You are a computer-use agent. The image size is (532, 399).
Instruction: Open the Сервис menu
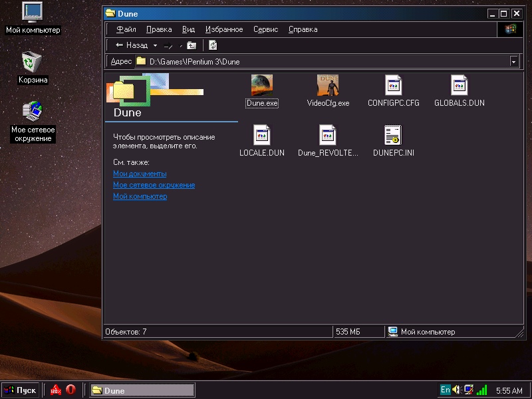coord(265,29)
